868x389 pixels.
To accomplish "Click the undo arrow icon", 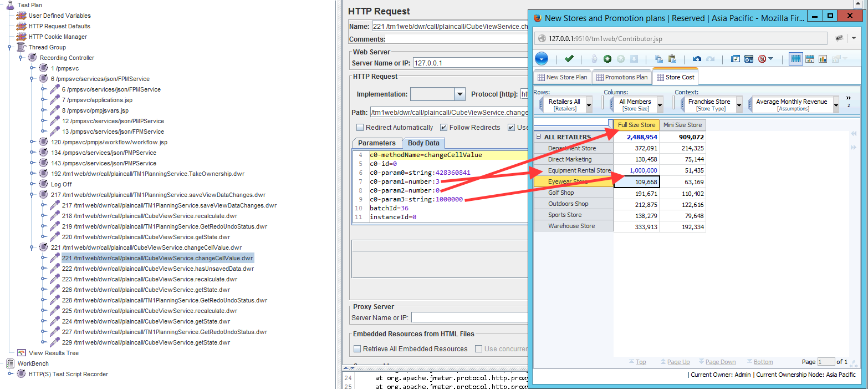I will pyautogui.click(x=697, y=59).
